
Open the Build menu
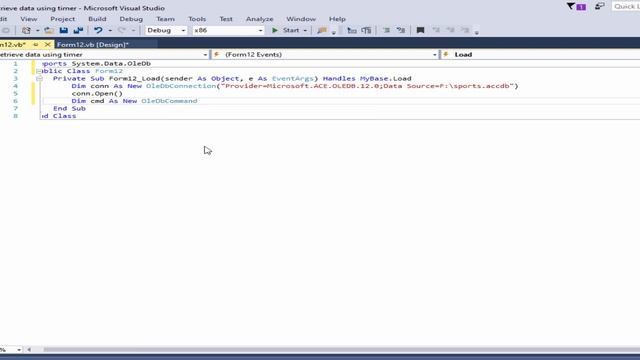tap(97, 19)
